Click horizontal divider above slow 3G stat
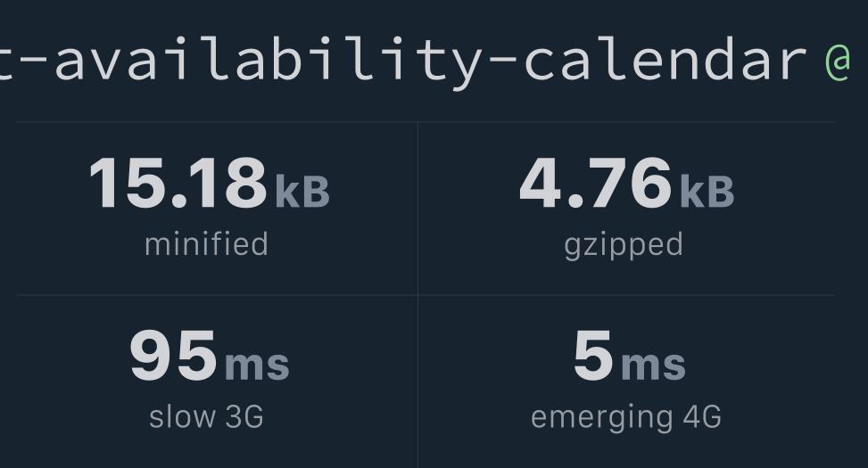 (217, 295)
